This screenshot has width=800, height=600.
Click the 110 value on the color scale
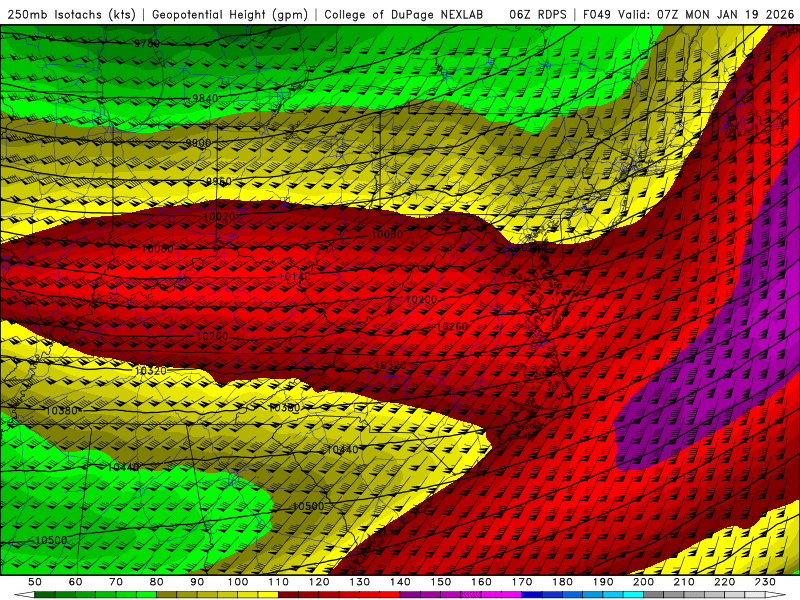click(x=279, y=582)
